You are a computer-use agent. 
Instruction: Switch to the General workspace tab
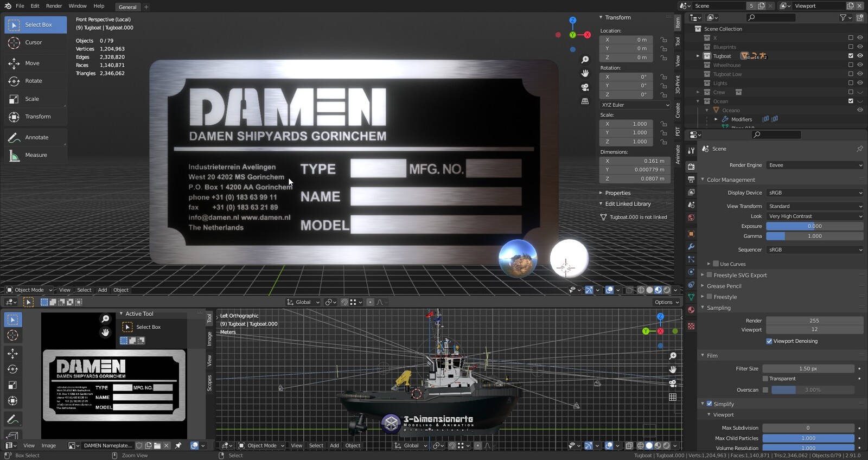[x=127, y=7]
